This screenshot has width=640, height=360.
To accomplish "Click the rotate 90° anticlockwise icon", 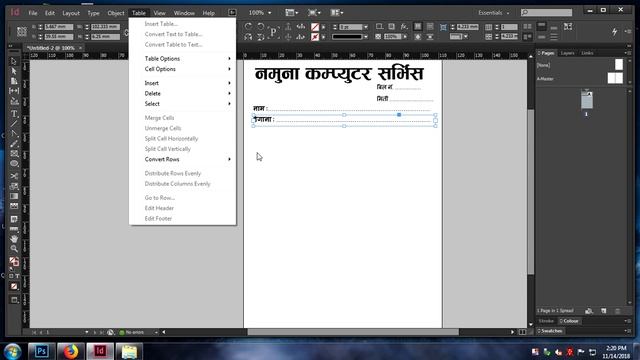I will click(x=260, y=27).
